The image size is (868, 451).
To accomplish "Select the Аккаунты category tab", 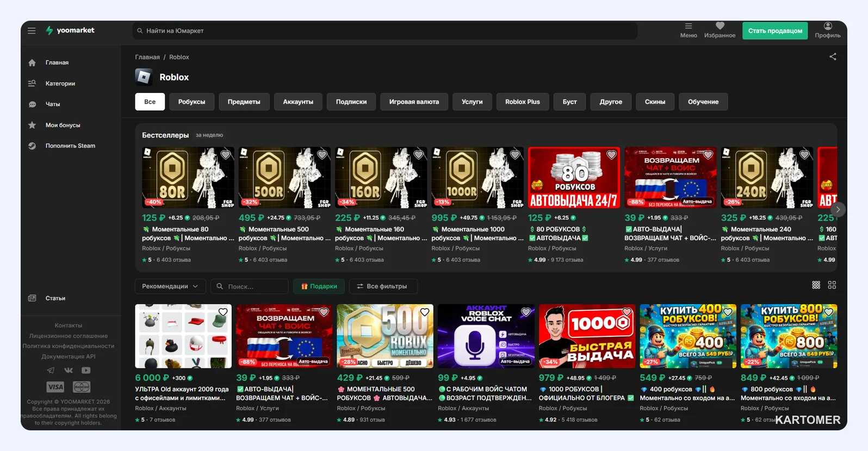I will 298,102.
